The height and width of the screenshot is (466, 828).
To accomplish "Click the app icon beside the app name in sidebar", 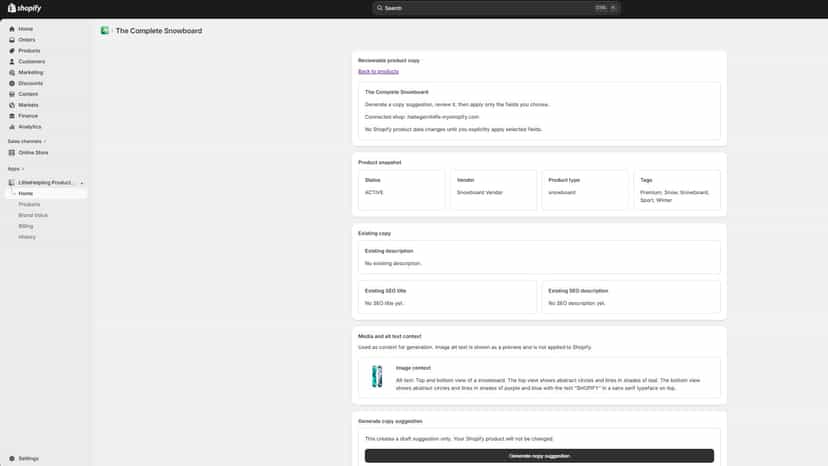I will pyautogui.click(x=12, y=182).
